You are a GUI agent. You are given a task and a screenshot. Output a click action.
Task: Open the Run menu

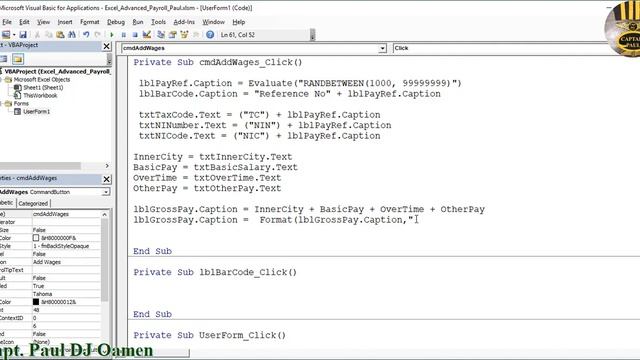(x=138, y=22)
